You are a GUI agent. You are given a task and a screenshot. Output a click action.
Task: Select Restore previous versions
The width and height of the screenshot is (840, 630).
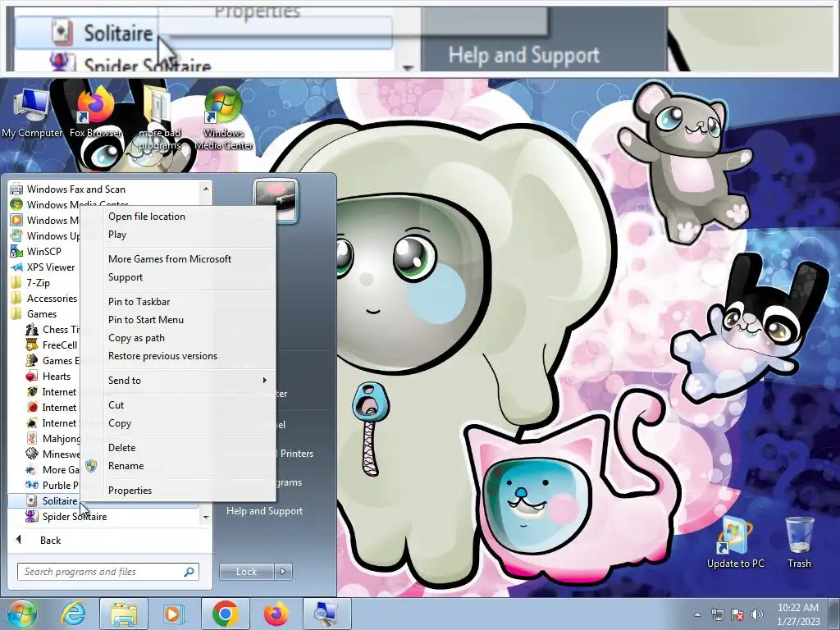[178, 356]
